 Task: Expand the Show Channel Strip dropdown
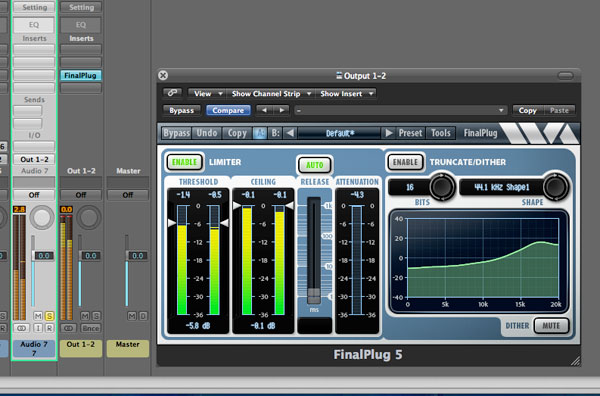[270, 93]
